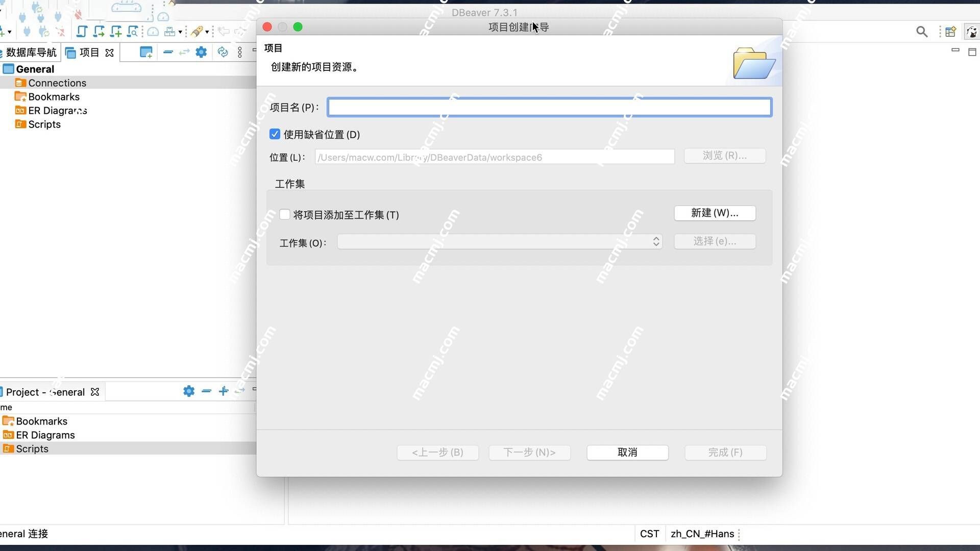The height and width of the screenshot is (551, 980).
Task: Click 取消 to dismiss the wizard
Action: tap(627, 452)
